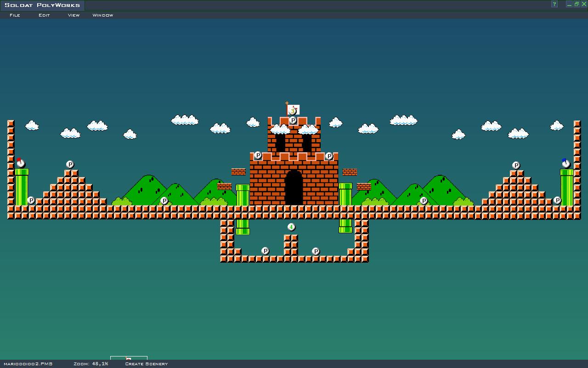Viewport: 588px width, 368px height.
Task: Select the red flag spawn marker
Action: point(20,163)
